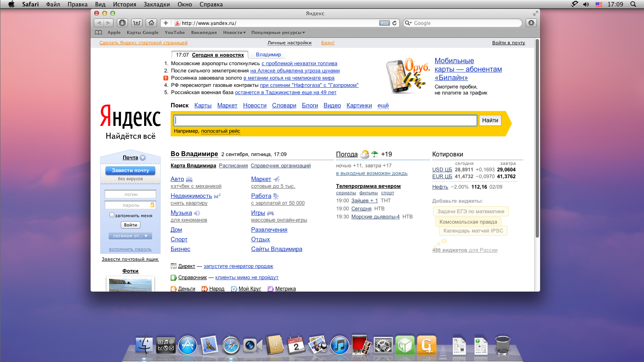Screen dimensions: 644x362
Task: Focus the Yandex search input field
Action: 326,120
